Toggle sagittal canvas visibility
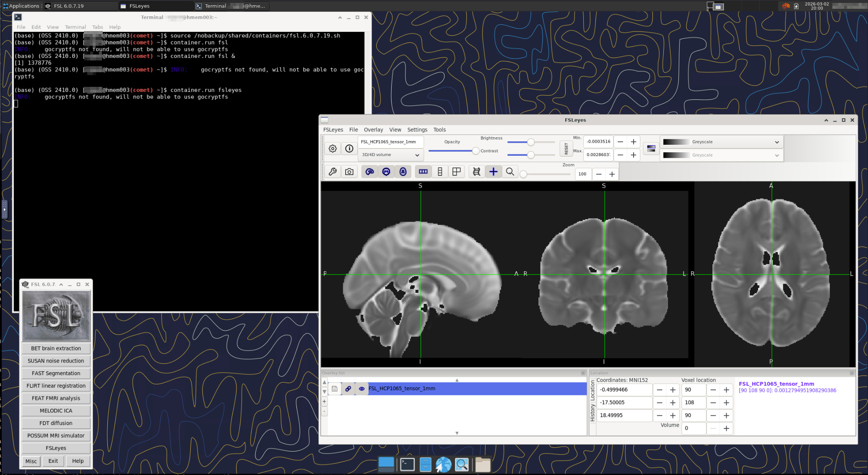This screenshot has width=868, height=475. pos(369,172)
